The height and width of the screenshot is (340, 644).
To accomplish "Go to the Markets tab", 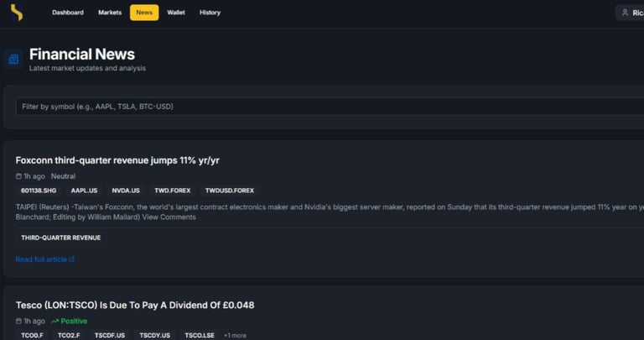I will (x=110, y=13).
